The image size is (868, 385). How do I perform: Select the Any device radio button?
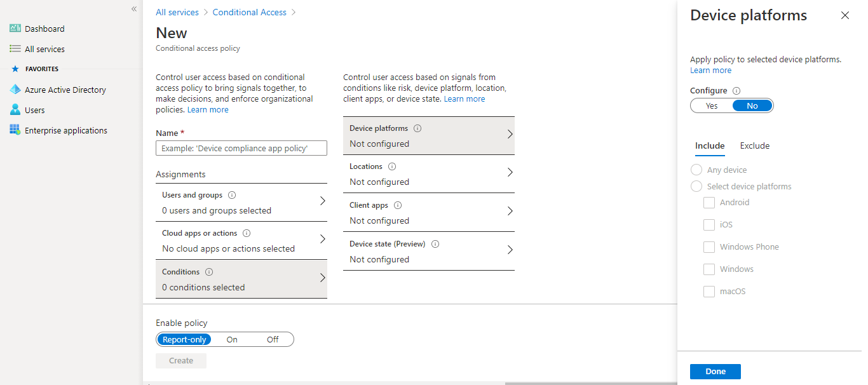pos(696,170)
